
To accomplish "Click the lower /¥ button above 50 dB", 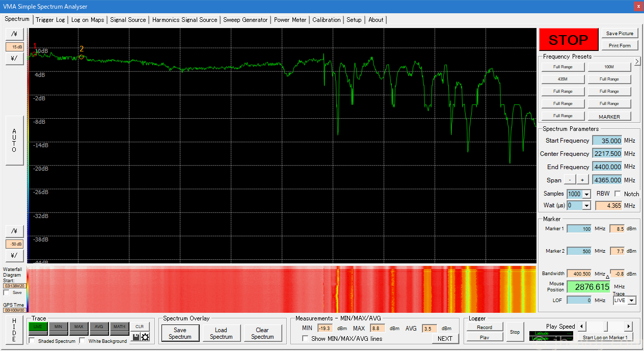I will pos(14,231).
